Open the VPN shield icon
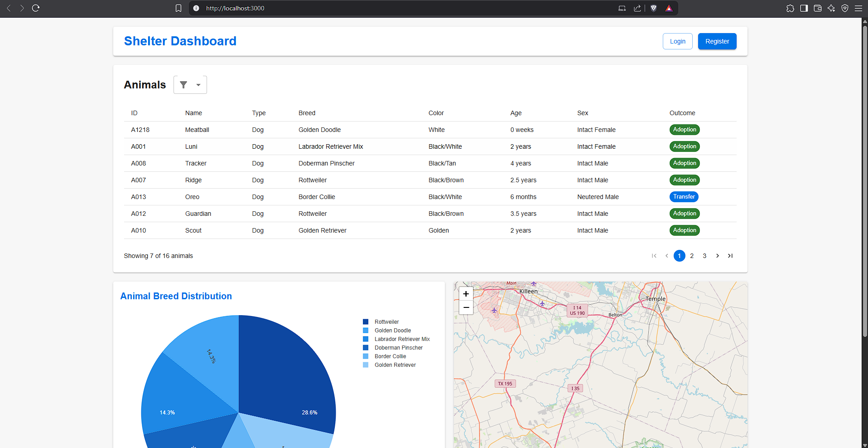The image size is (868, 448). [x=845, y=8]
